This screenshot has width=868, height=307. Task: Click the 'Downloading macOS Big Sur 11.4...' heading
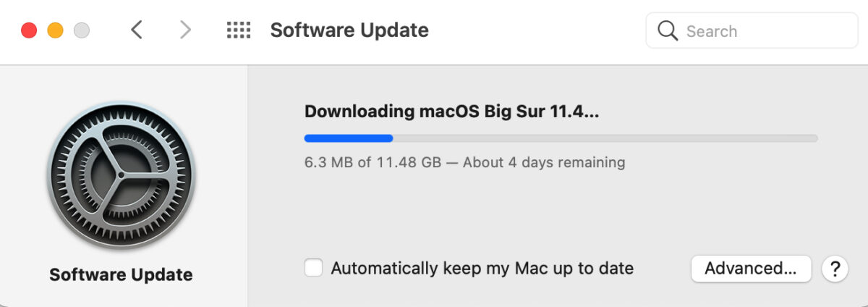pos(452,112)
